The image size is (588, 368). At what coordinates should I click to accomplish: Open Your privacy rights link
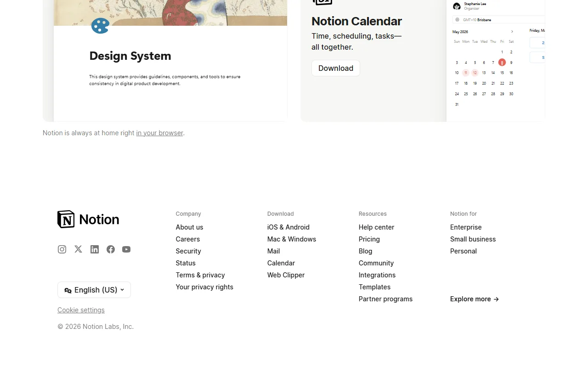coord(204,287)
